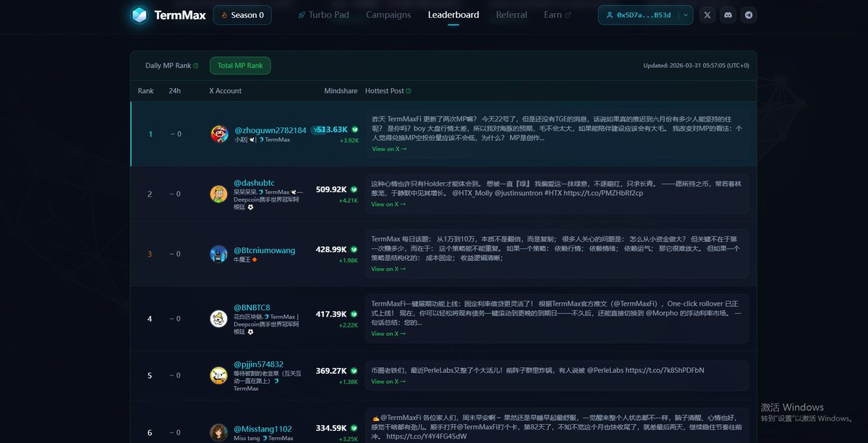Open the Campaigns nav item
868x443 pixels.
click(x=388, y=14)
